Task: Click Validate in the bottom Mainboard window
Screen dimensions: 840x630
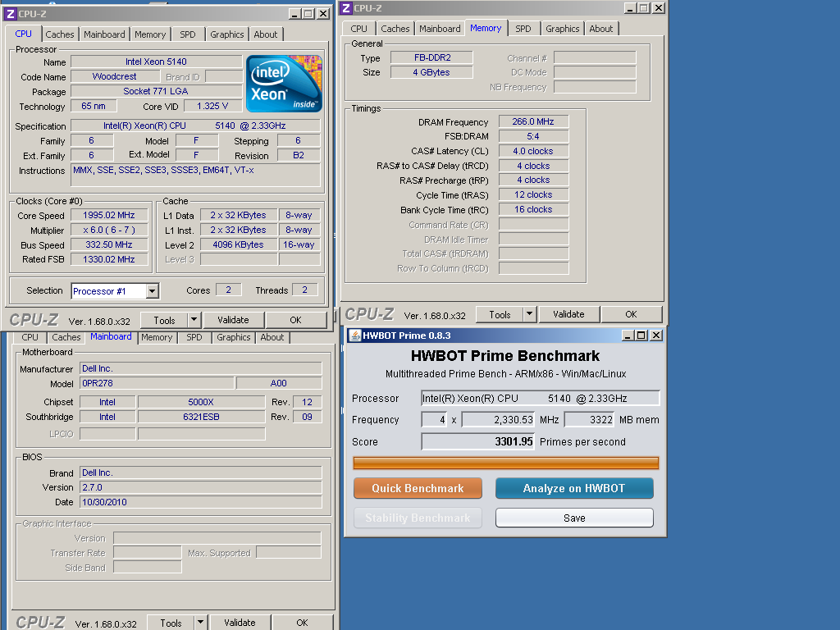Action: click(x=240, y=623)
